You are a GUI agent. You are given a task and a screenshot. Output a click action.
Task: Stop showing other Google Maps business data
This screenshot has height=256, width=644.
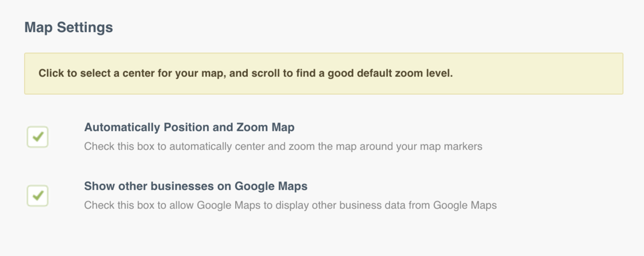(37, 196)
